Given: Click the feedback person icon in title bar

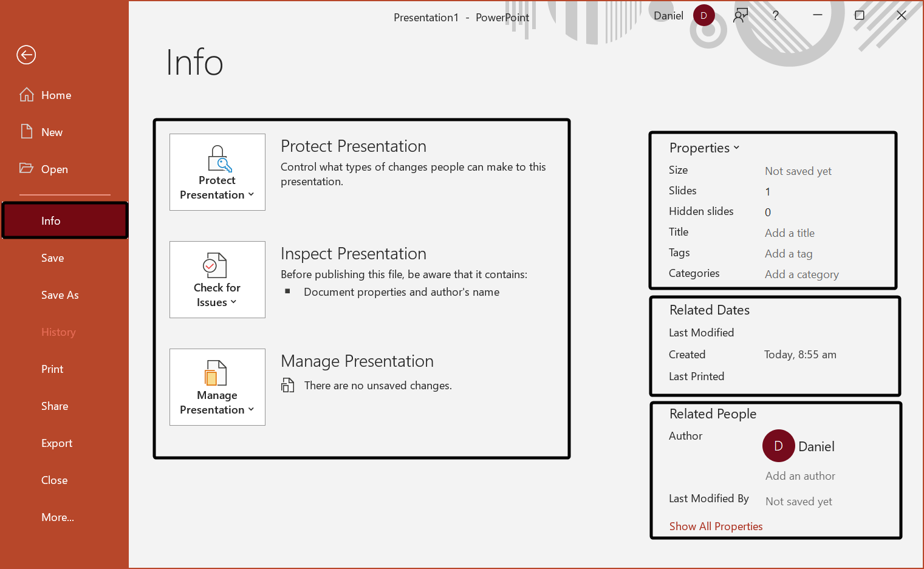Looking at the screenshot, I should (x=740, y=16).
